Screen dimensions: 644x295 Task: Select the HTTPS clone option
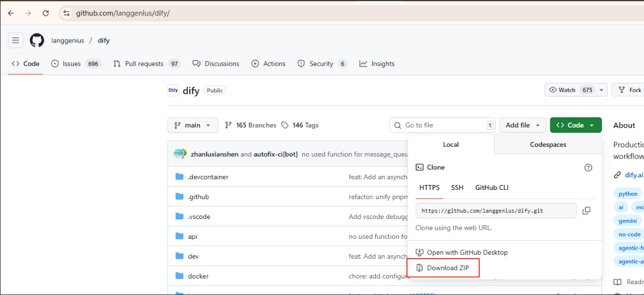coord(429,188)
